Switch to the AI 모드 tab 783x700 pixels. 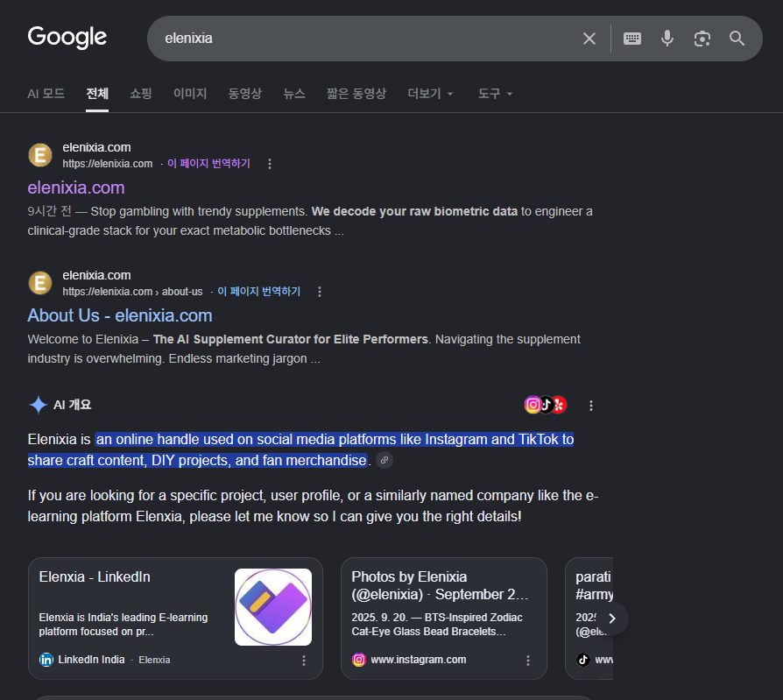pyautogui.click(x=46, y=94)
